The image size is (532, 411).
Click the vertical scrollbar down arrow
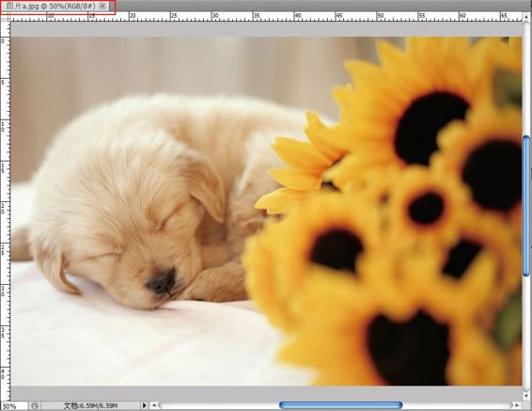[526, 396]
